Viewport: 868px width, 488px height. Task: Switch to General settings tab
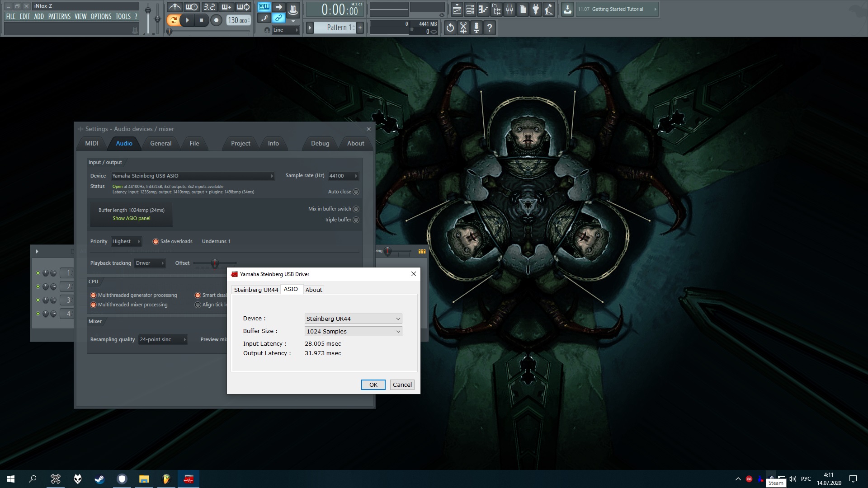pos(161,143)
